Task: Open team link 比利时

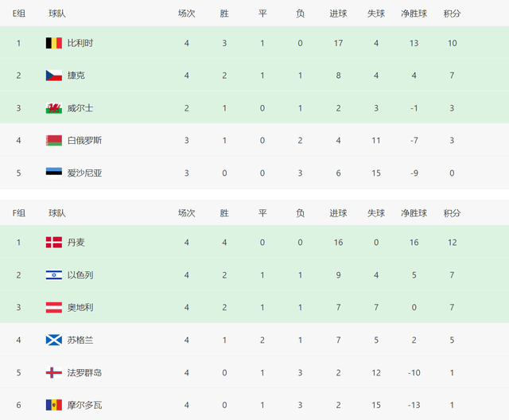Action: [x=80, y=43]
